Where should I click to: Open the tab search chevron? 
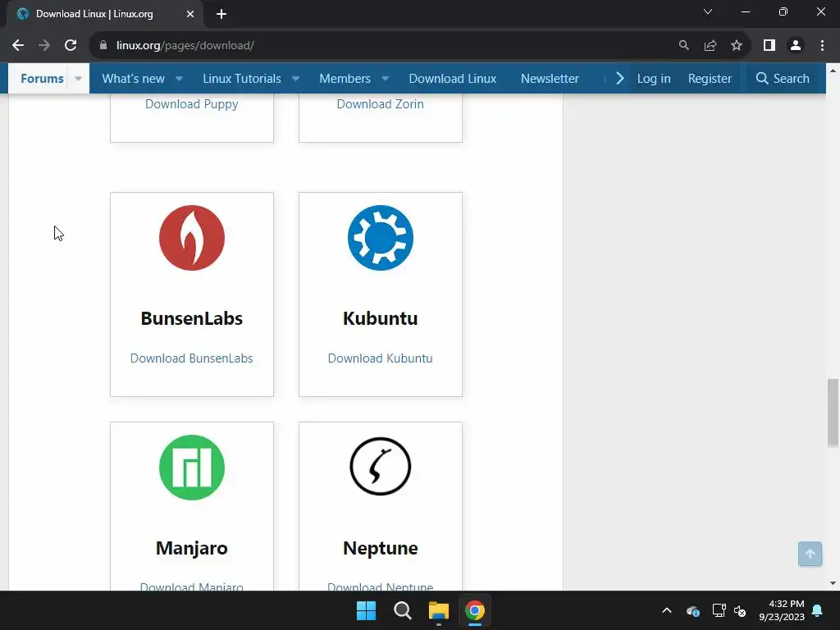pos(708,11)
